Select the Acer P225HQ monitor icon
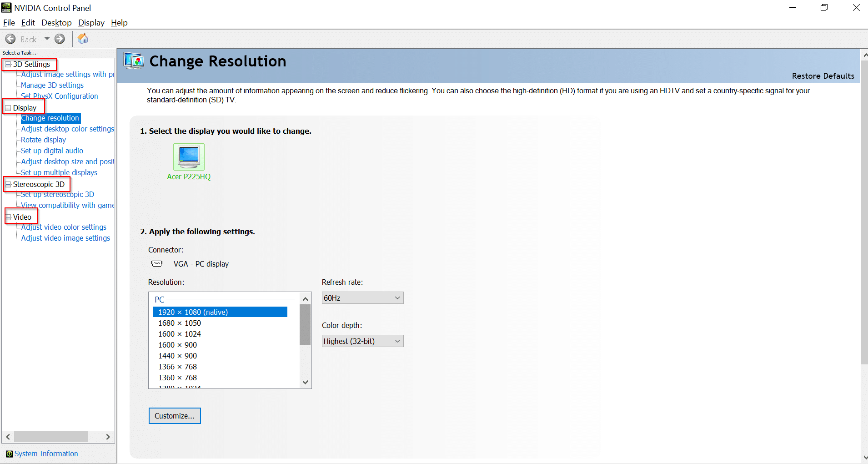The height and width of the screenshot is (464, 868). [x=189, y=157]
